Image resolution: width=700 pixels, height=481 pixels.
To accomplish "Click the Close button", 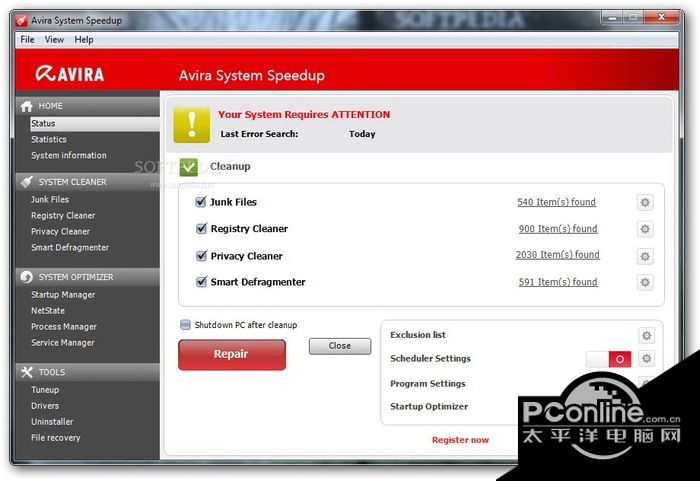I will pyautogui.click(x=340, y=346).
